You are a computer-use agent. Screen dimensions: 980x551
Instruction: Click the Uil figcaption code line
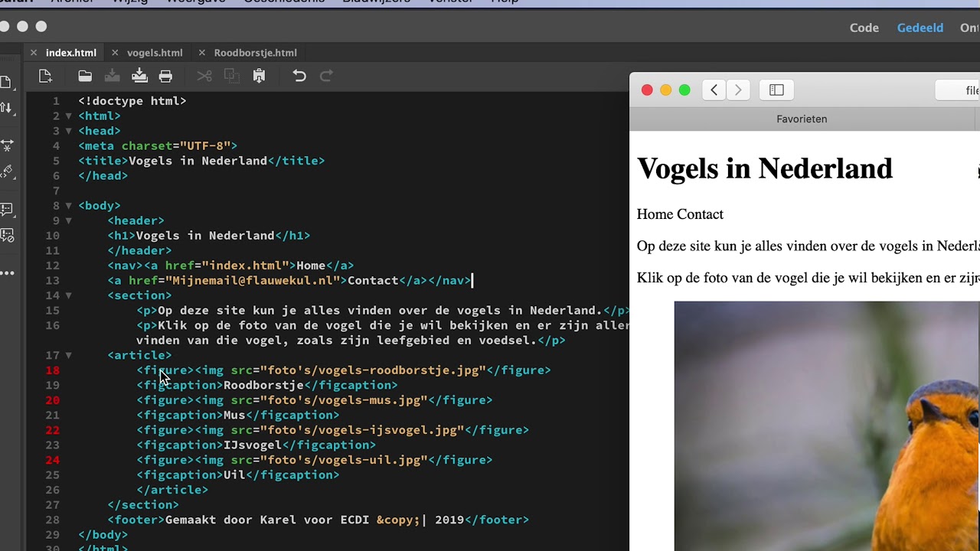click(238, 474)
